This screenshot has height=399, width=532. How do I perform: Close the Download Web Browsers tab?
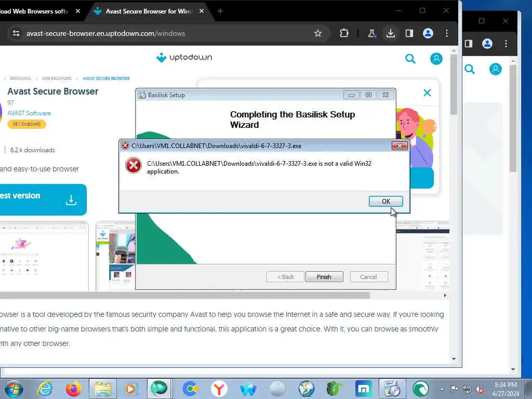(x=78, y=11)
